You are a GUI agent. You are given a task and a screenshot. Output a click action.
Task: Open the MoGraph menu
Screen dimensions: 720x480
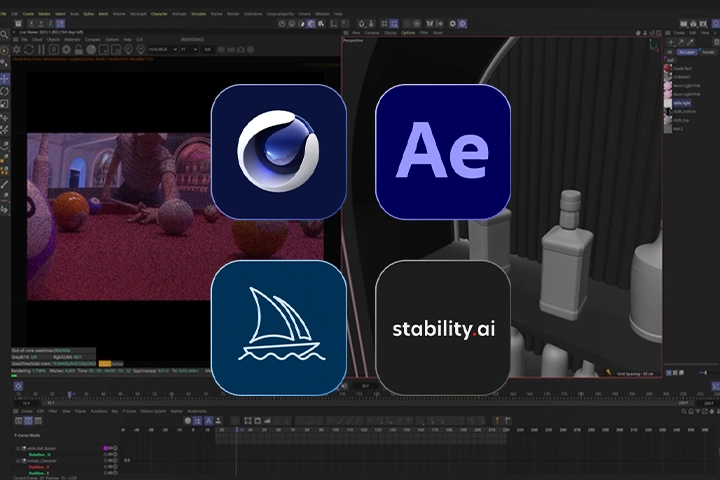click(138, 14)
